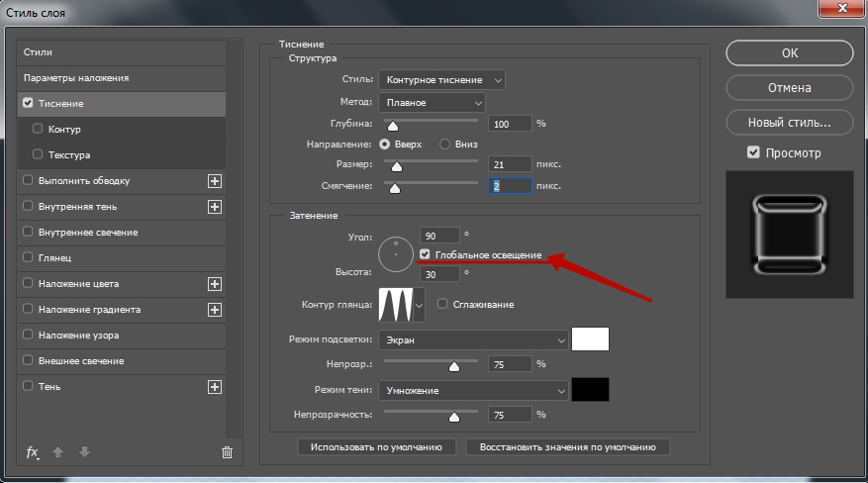Move effect down with arrow icon
868x483 pixels.
(x=84, y=452)
